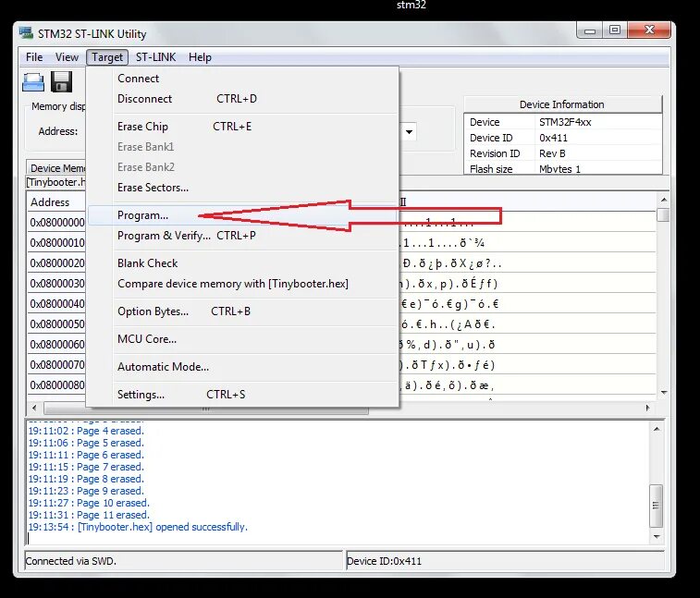Select address row 0x08000060
The width and height of the screenshot is (700, 598).
point(57,345)
